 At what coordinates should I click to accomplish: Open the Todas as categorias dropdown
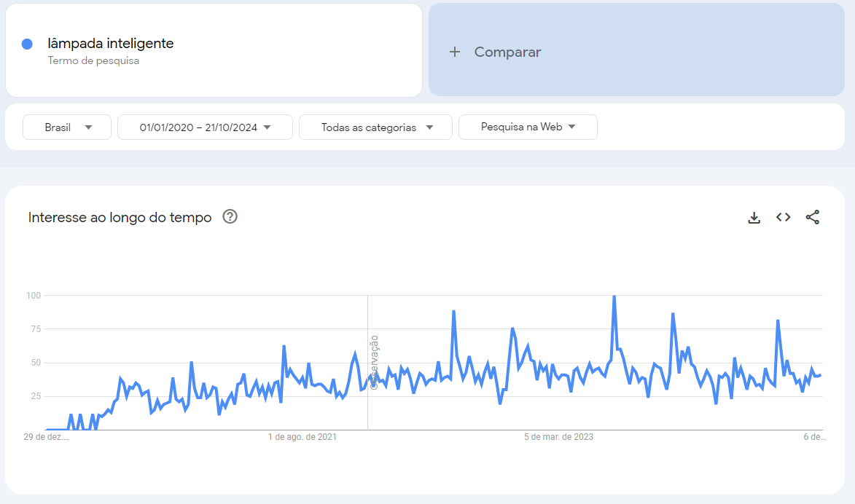tap(375, 127)
